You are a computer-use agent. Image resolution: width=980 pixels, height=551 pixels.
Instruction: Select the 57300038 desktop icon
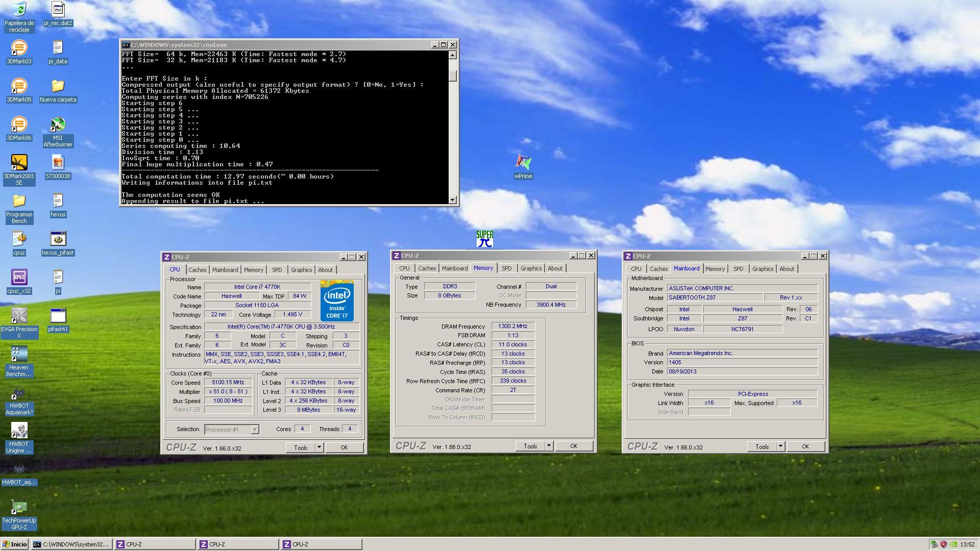click(58, 167)
